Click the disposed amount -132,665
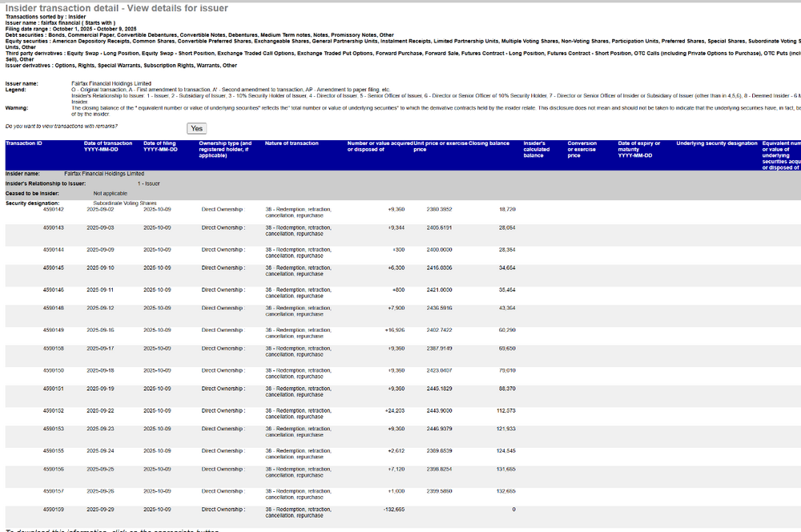Image resolution: width=801 pixels, height=532 pixels. [394, 510]
